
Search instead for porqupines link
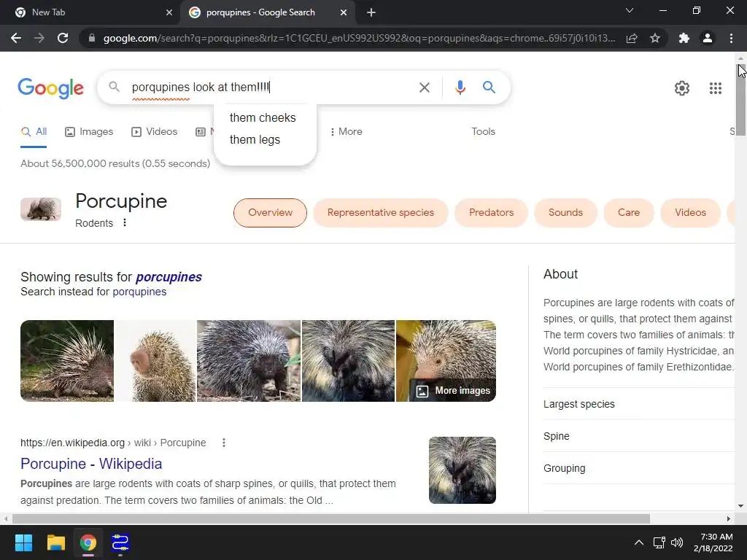click(x=139, y=292)
